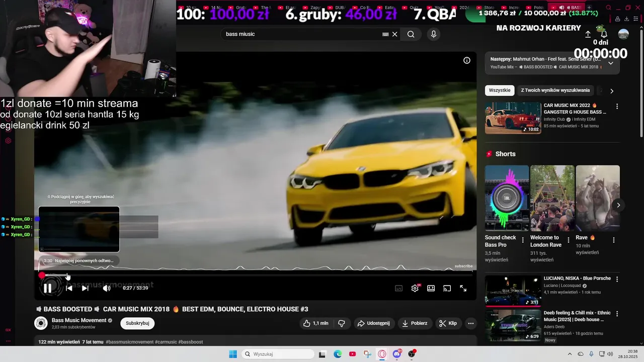Show next Shorts with arrow

(618, 205)
